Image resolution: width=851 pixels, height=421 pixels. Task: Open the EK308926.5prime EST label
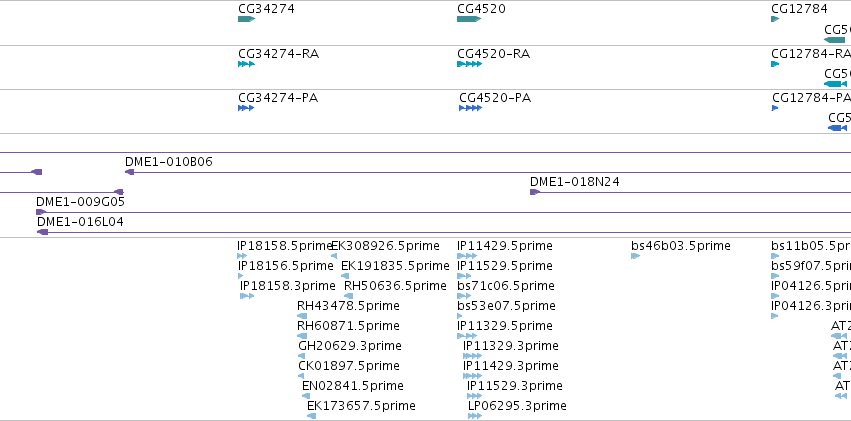(386, 246)
